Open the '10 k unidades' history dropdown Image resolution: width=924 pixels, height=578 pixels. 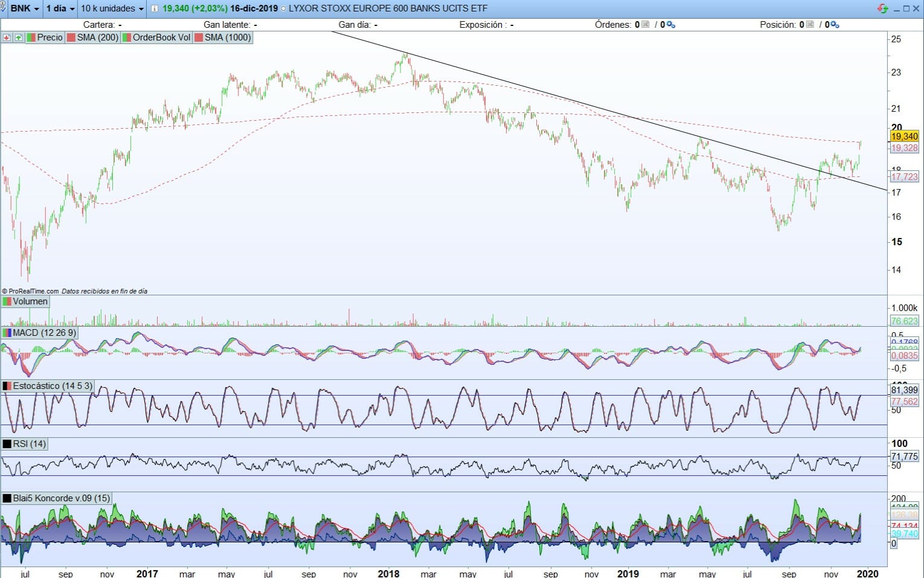click(112, 8)
